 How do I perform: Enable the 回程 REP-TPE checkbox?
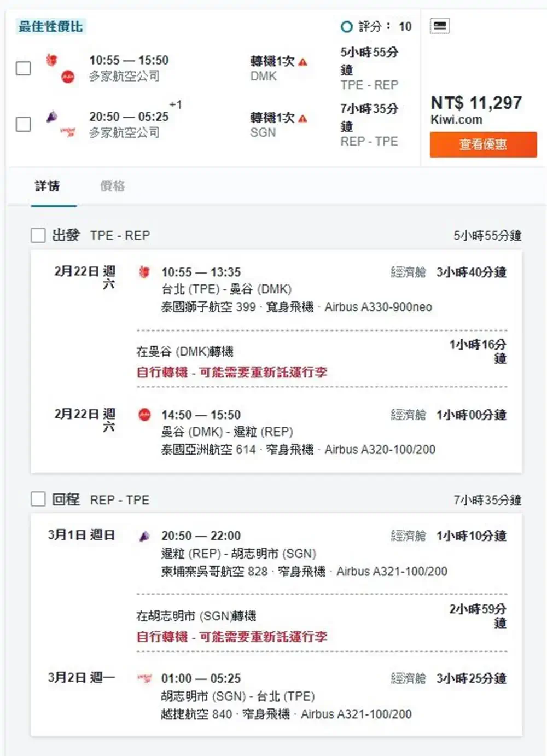click(38, 499)
